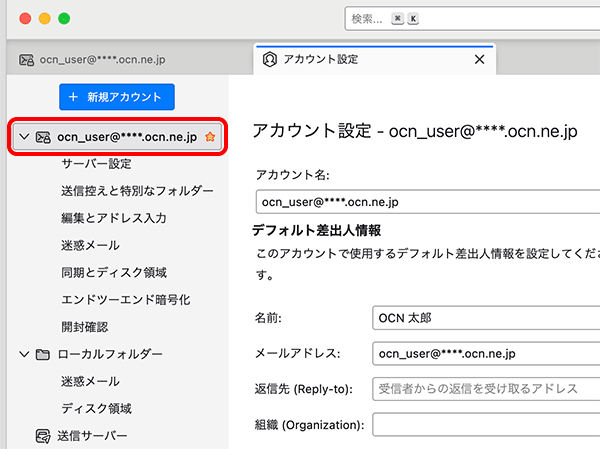Screen dimensions: 600x449
Task: Click the mail account icon in sidebar
Action: tap(43, 137)
